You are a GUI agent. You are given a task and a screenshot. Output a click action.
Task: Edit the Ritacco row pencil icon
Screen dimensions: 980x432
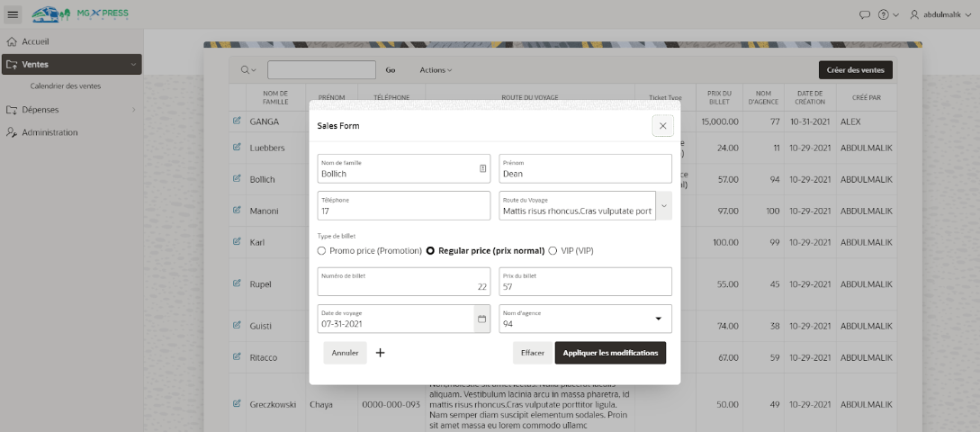pyautogui.click(x=237, y=356)
